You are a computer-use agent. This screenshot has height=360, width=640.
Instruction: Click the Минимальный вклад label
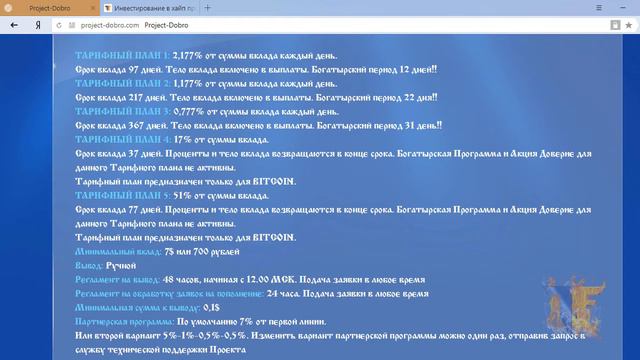coord(118,252)
